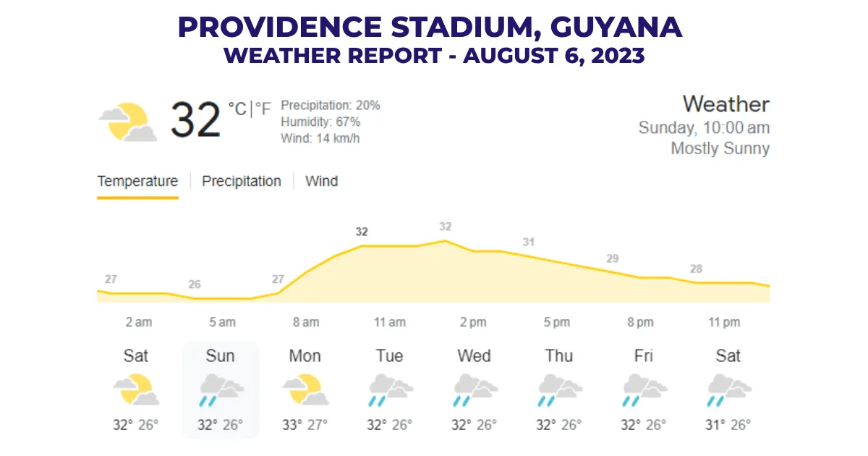The image size is (868, 456).
Task: Click Wednesday's rain forecast icon
Action: (475, 389)
